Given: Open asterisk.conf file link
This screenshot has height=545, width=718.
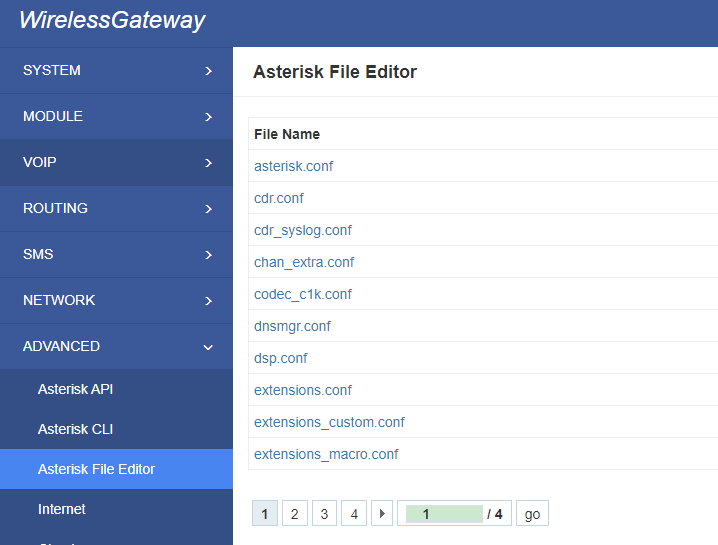Looking at the screenshot, I should click(294, 166).
